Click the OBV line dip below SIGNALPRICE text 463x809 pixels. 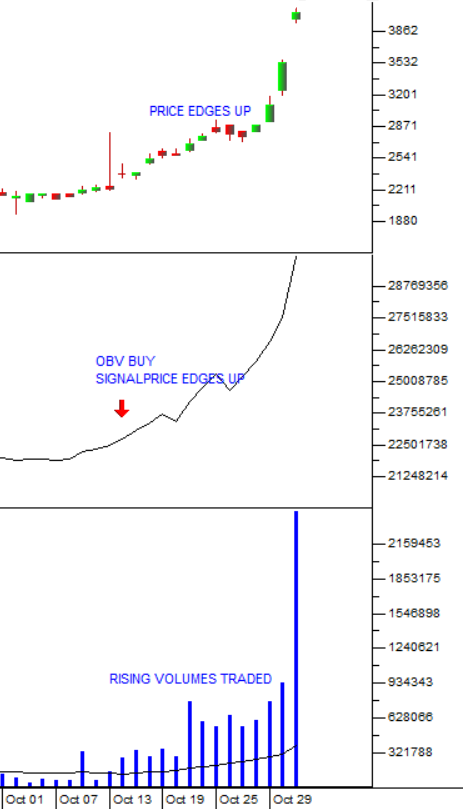[230, 389]
